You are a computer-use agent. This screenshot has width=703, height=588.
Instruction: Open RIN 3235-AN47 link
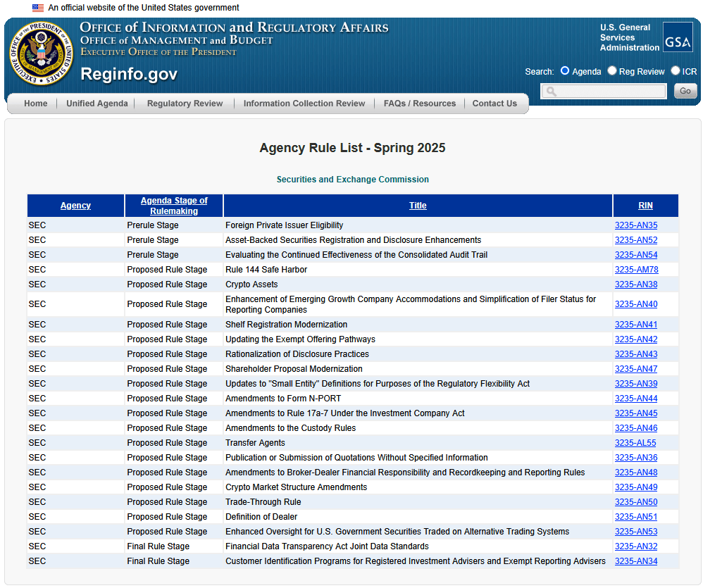(636, 369)
